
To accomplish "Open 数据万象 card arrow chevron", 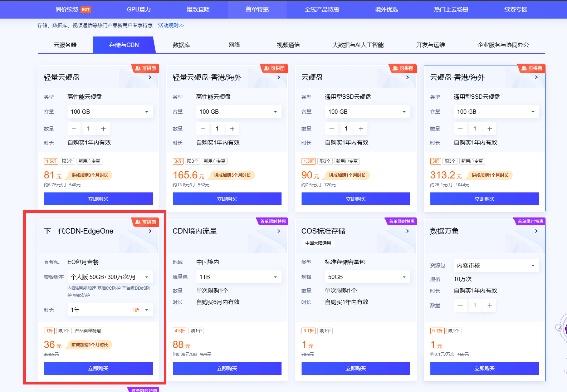I will [536, 231].
